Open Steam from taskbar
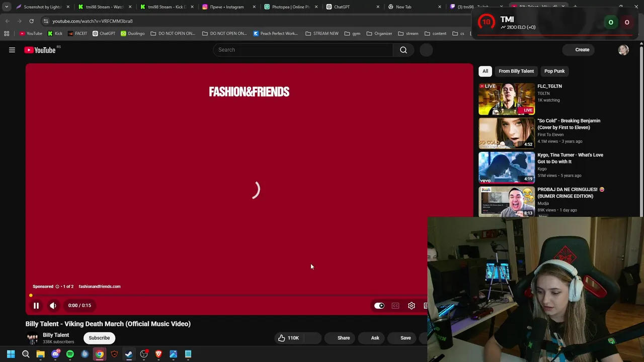The width and height of the screenshot is (644, 362). tap(129, 354)
